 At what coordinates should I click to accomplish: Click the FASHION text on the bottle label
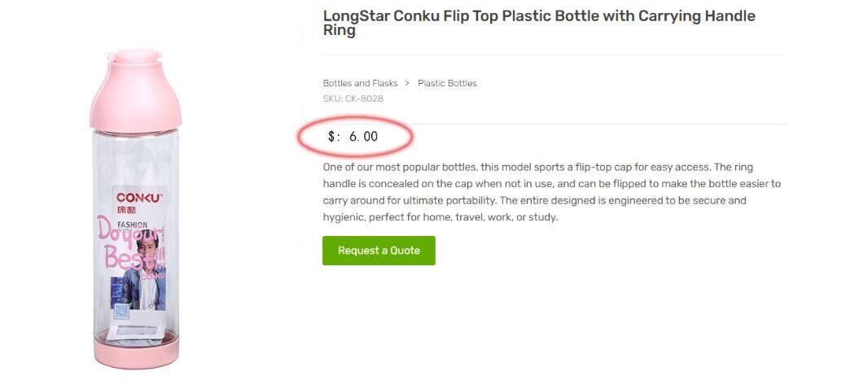[x=132, y=225]
